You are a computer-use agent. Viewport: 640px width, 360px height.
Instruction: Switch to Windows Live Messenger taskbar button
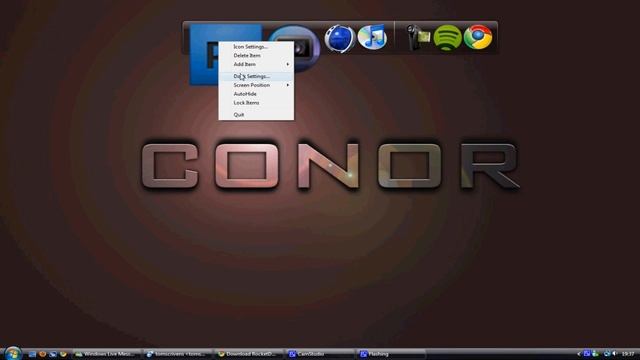coord(107,354)
